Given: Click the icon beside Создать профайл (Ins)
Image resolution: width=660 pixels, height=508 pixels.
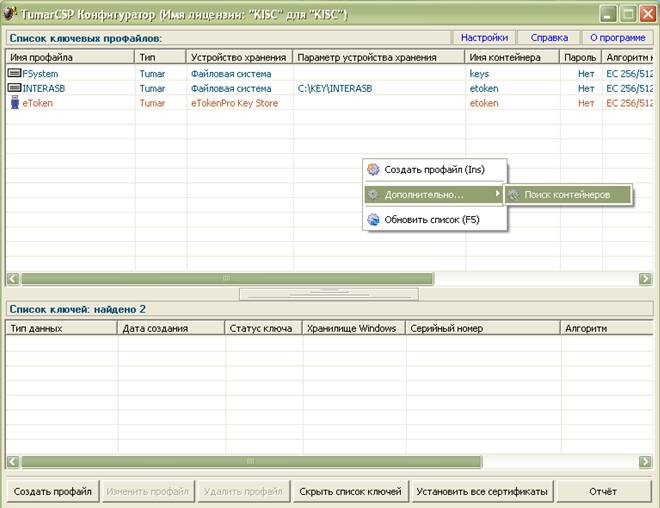Looking at the screenshot, I should (374, 170).
